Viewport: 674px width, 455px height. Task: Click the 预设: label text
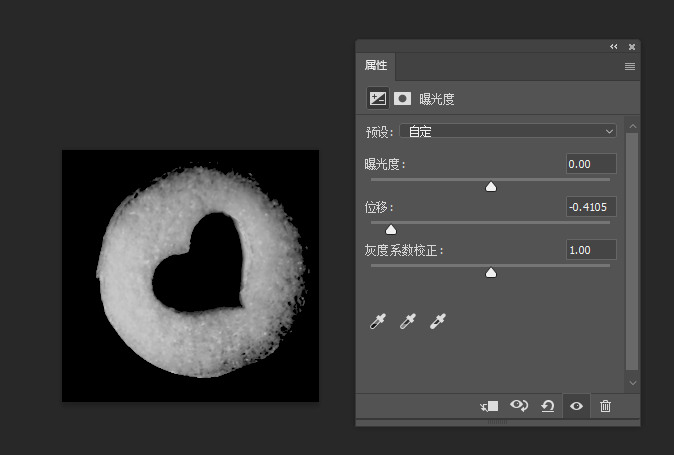[380, 131]
